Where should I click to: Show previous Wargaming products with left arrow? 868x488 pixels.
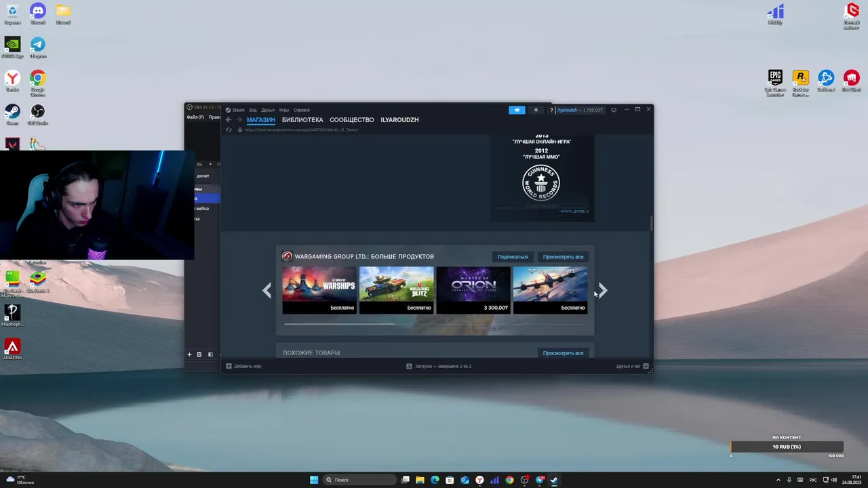pyautogui.click(x=267, y=291)
